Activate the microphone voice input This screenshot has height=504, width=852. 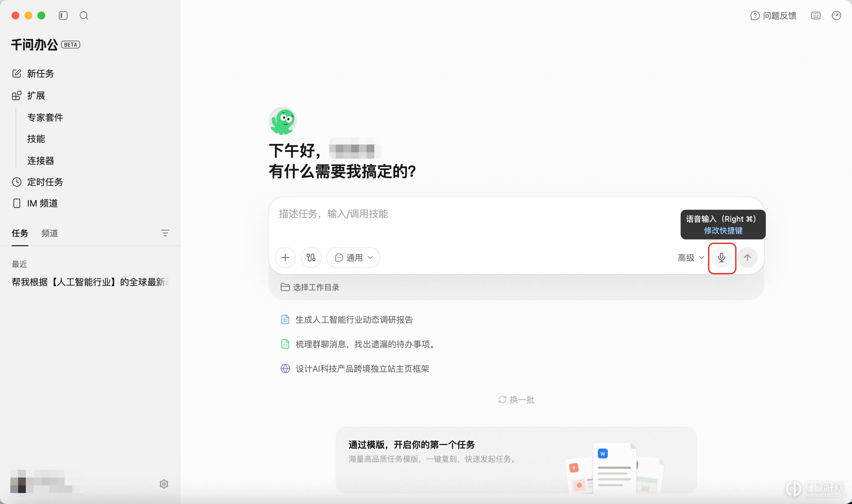coord(722,257)
